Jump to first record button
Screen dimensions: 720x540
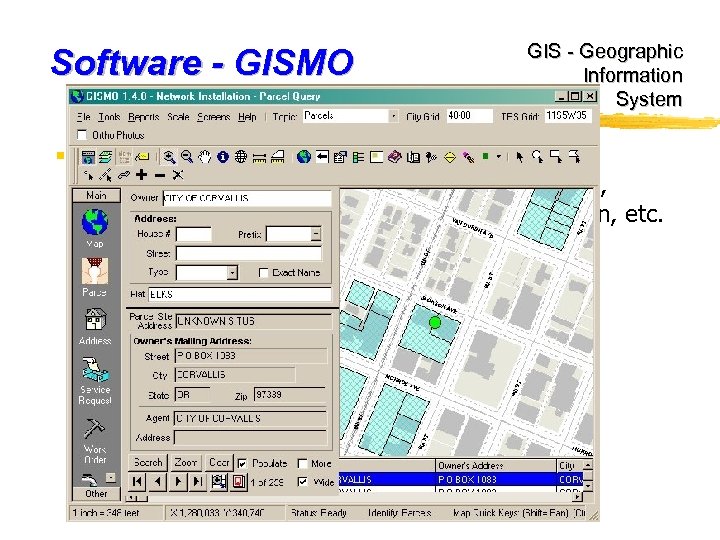(x=137, y=482)
